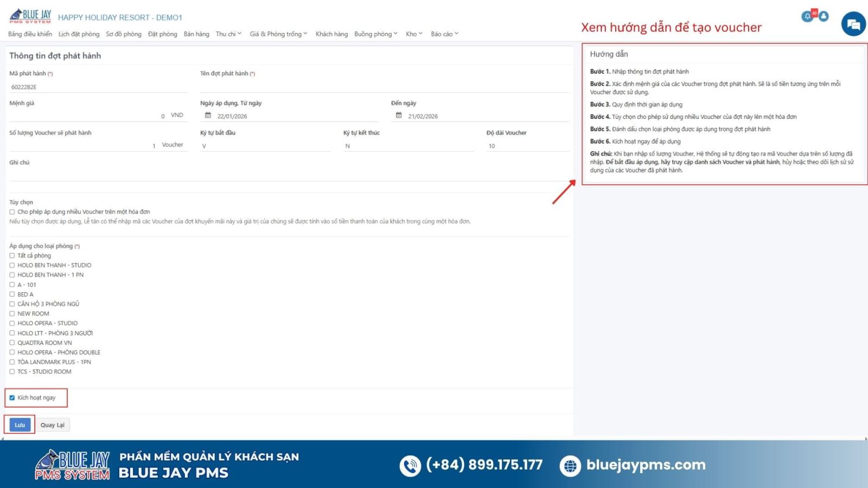Open the chat messages icon
Image resolution: width=868 pixels, height=488 pixels.
(x=853, y=23)
